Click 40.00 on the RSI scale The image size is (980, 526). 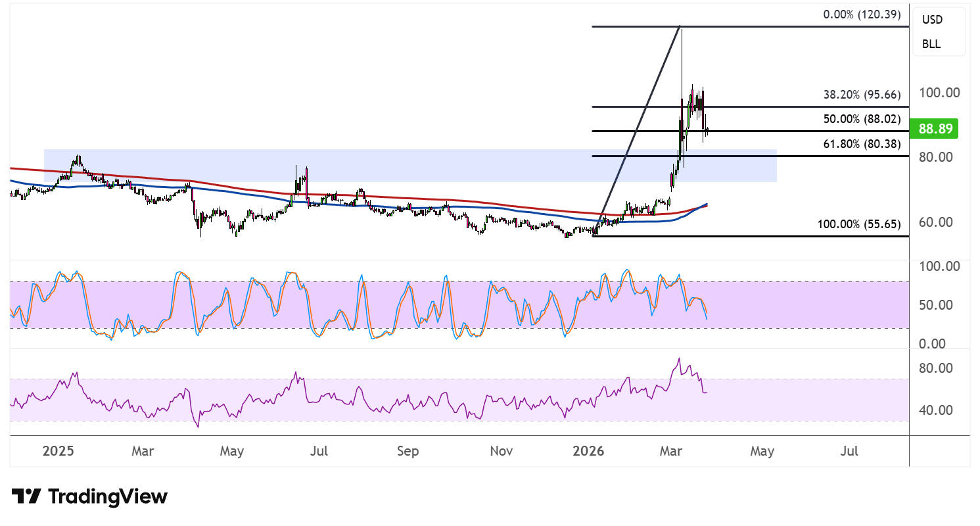click(x=935, y=410)
